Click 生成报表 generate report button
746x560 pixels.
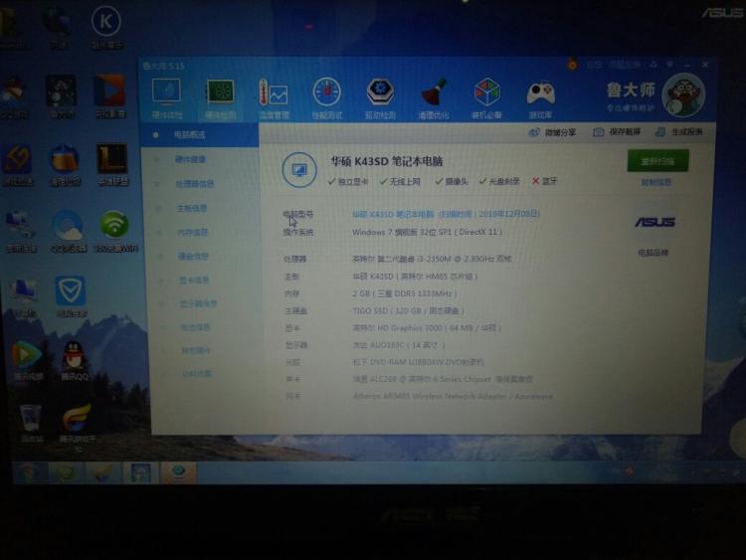(679, 131)
